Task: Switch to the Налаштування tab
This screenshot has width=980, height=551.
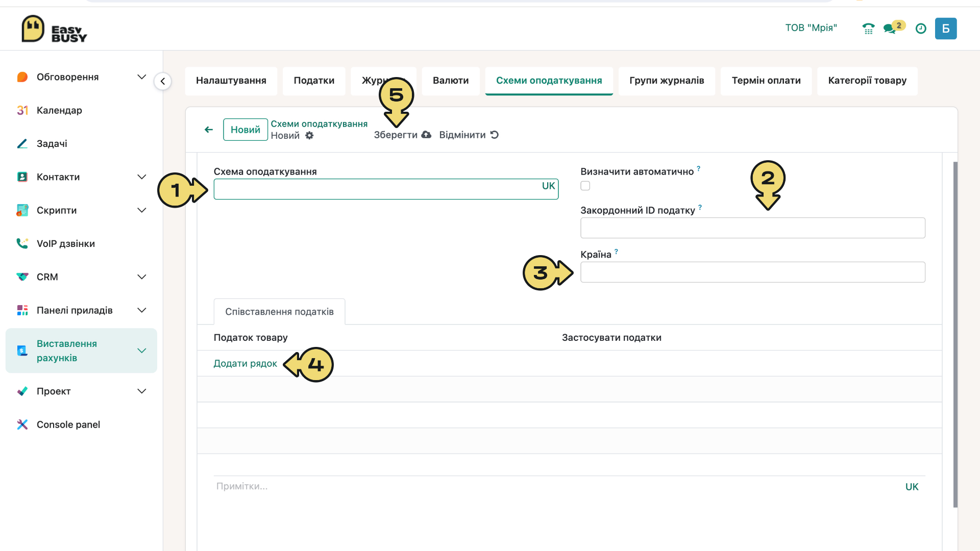Action: click(231, 81)
